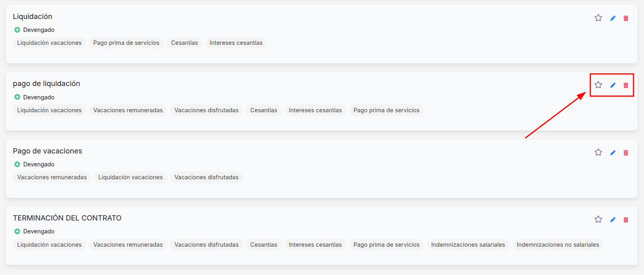Select Liquidación vacaciones chip in Liquidación card

[49, 43]
